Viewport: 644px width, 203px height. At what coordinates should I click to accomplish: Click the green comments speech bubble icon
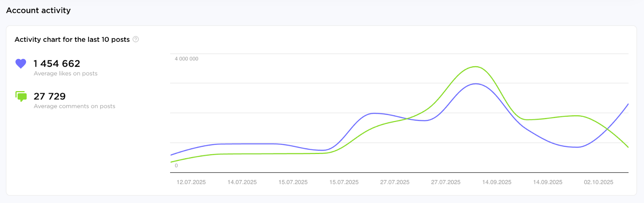pos(21,96)
